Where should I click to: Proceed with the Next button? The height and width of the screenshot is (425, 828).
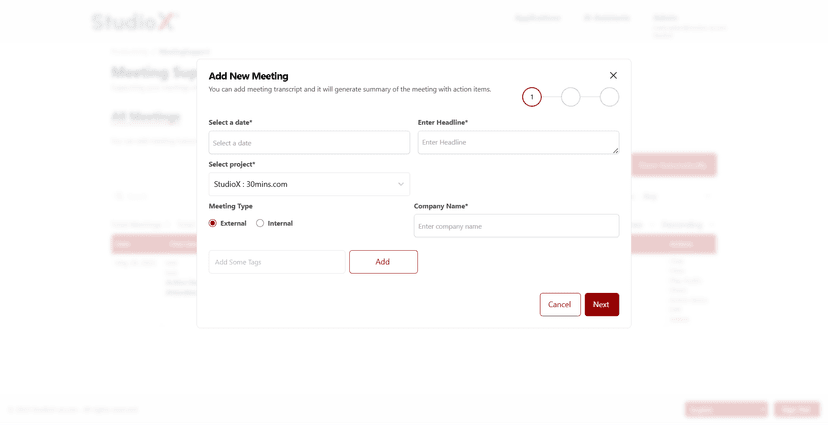pos(601,304)
